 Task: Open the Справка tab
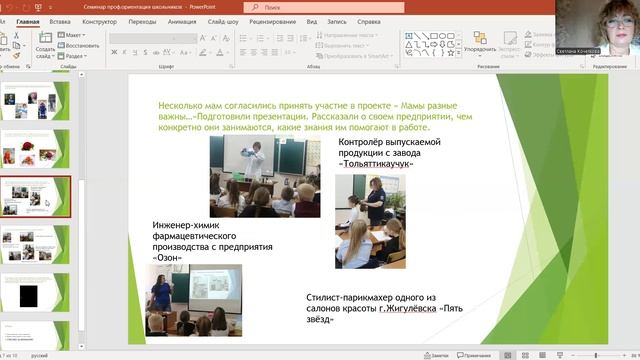pos(369,22)
